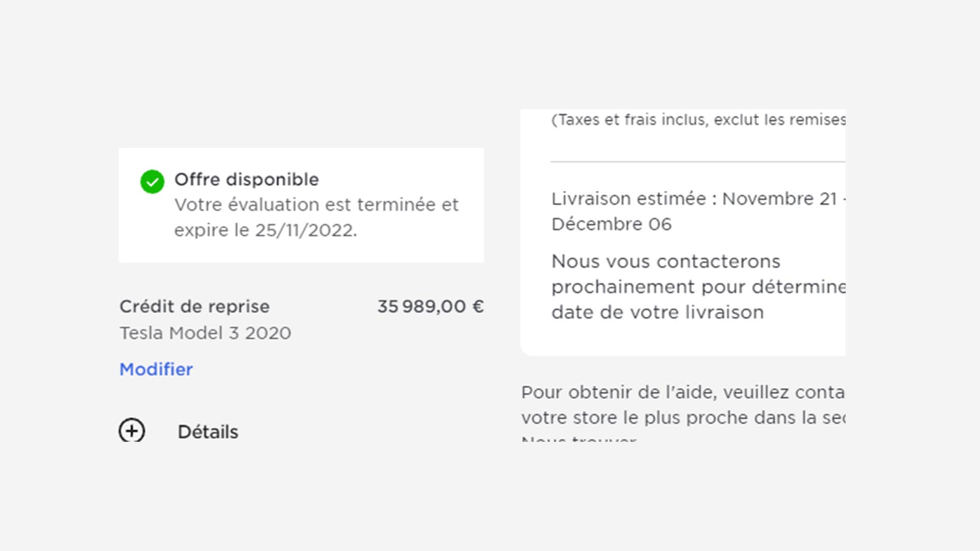Select the Tesla Model 3 2020 text

click(x=205, y=333)
